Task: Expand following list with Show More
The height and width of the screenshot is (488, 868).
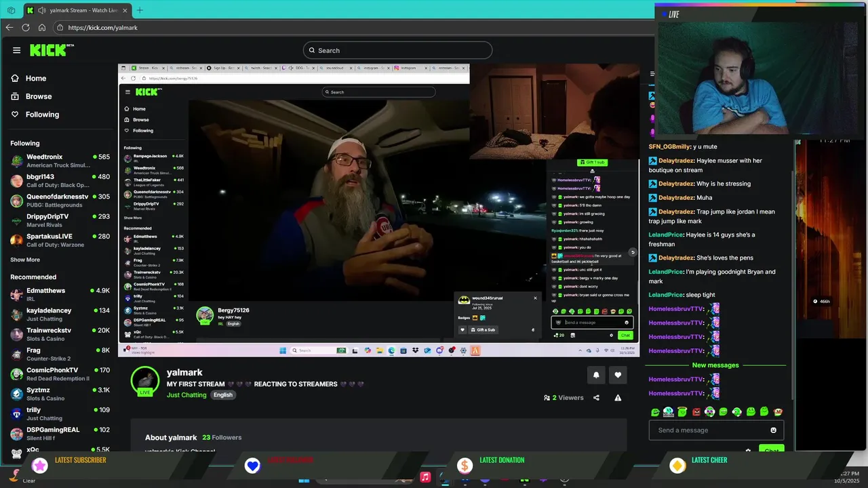Action: point(25,260)
